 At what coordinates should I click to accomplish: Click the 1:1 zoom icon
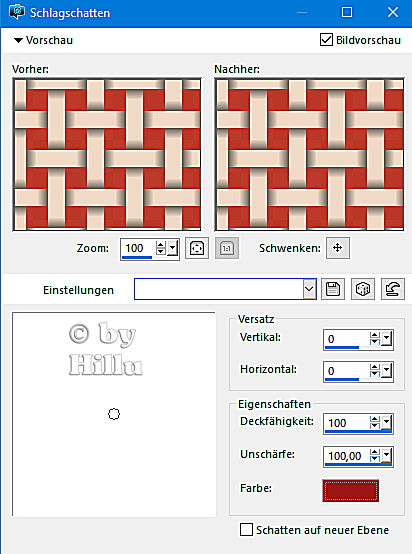[x=226, y=248]
